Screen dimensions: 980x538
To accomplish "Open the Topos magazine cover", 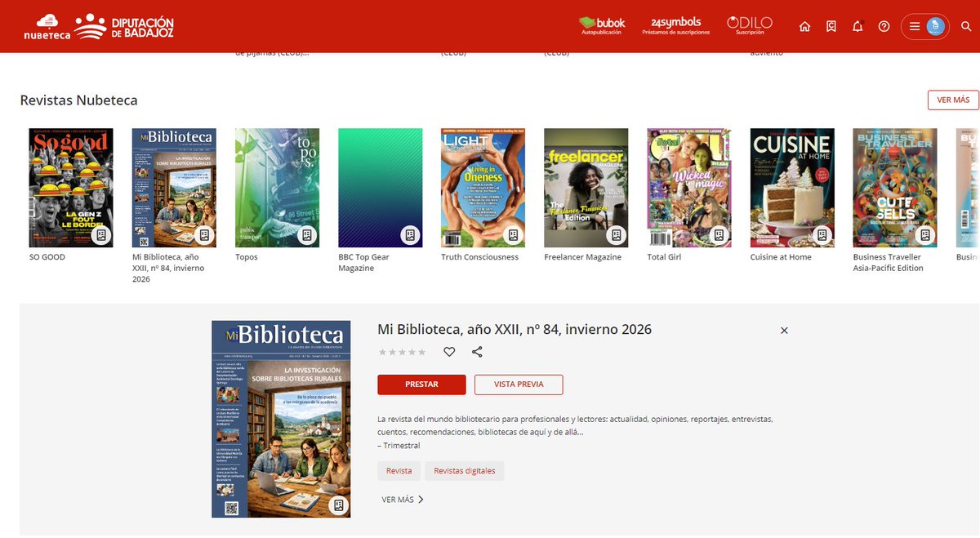I will pyautogui.click(x=277, y=188).
